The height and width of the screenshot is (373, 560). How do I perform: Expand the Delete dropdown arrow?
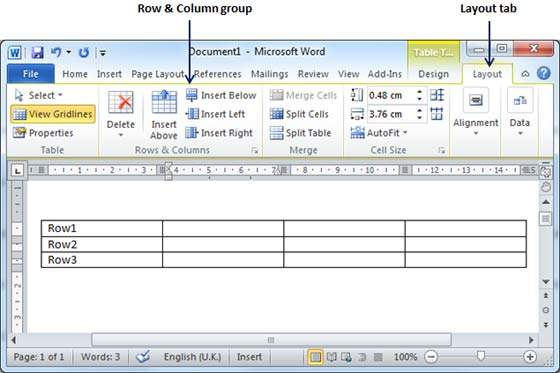click(x=121, y=135)
